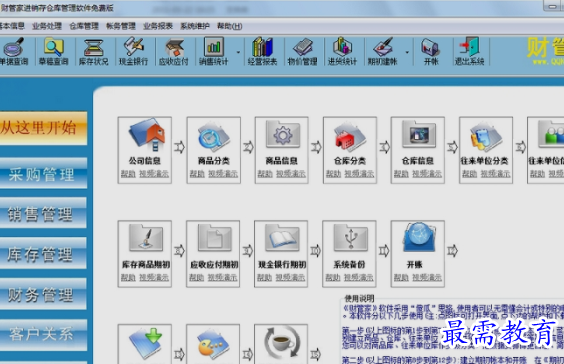Select 库存管理 sidebar button
This screenshot has height=364, width=564.
43,254
